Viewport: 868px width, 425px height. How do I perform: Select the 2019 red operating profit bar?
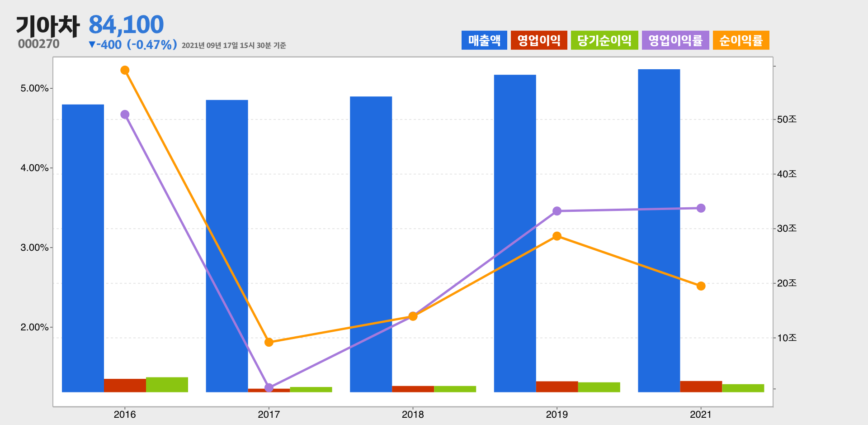[557, 387]
